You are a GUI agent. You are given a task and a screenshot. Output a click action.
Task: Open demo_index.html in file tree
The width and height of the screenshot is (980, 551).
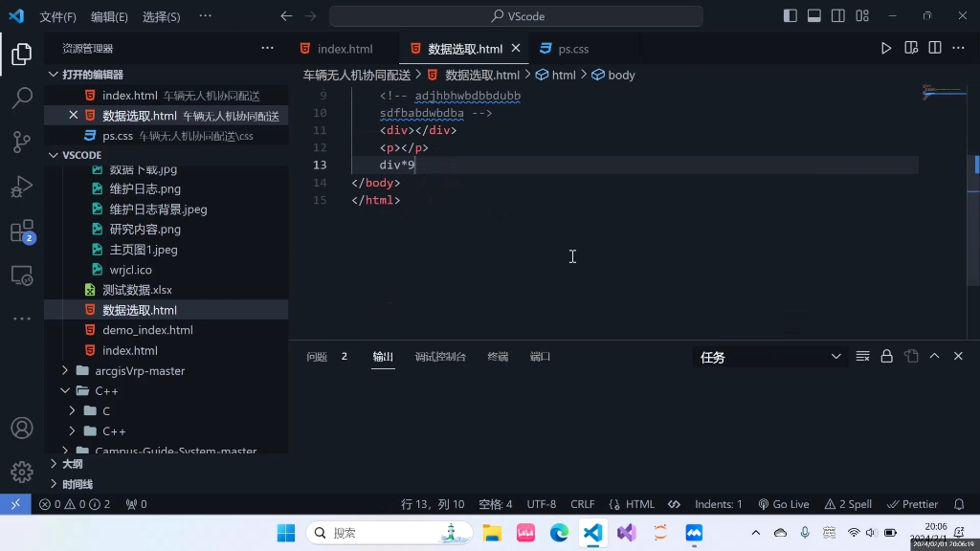147,330
